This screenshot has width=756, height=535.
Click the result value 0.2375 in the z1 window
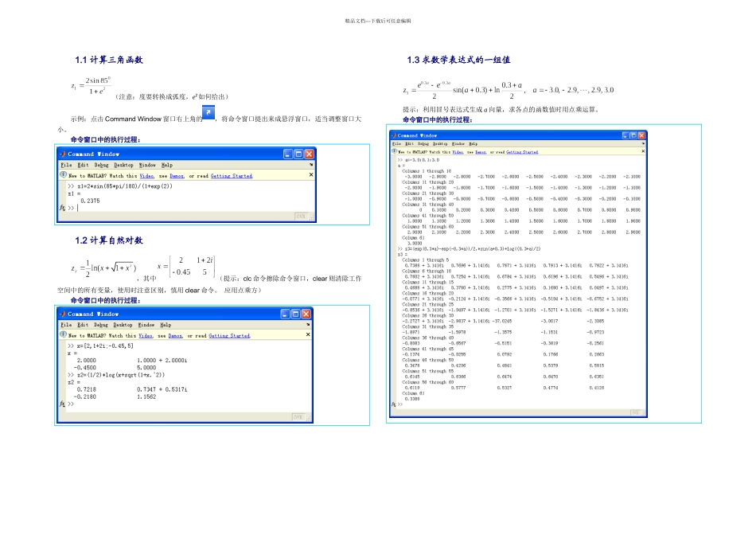(90, 201)
